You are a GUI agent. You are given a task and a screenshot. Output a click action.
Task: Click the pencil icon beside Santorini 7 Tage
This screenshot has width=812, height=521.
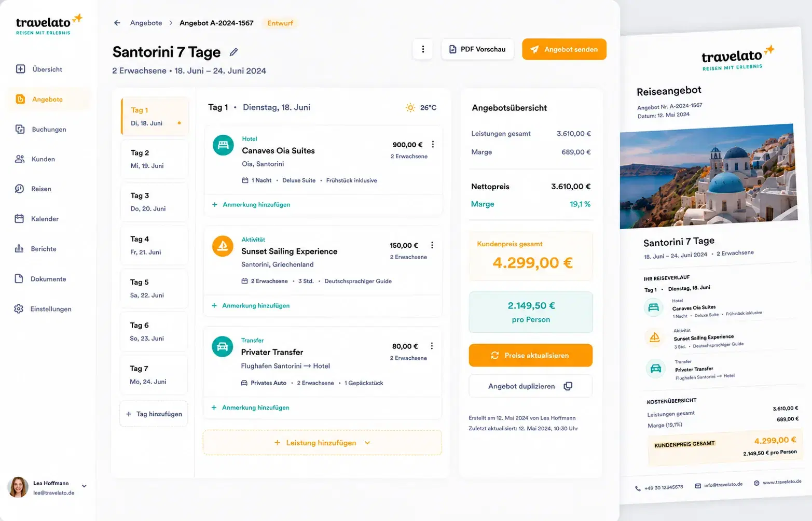[x=233, y=52]
